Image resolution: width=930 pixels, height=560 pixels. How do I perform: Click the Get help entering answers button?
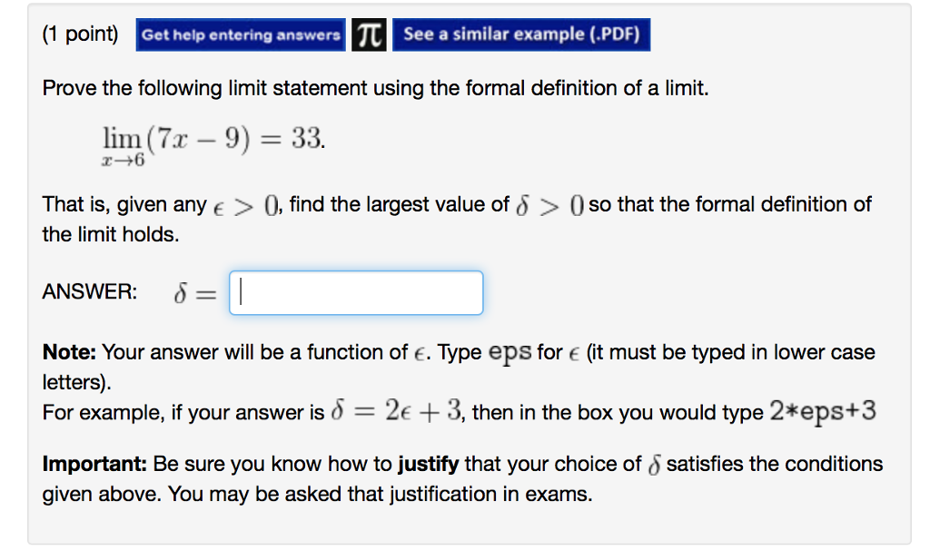pyautogui.click(x=240, y=34)
